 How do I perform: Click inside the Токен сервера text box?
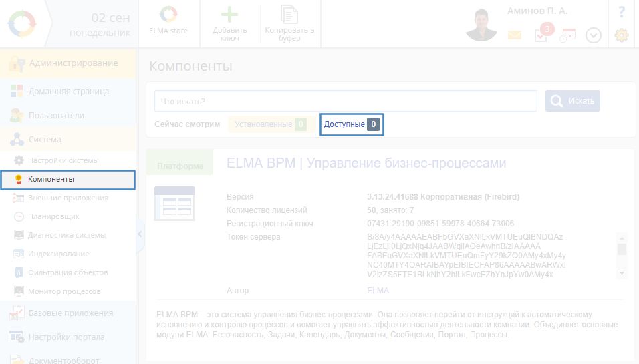pyautogui.click(x=491, y=256)
